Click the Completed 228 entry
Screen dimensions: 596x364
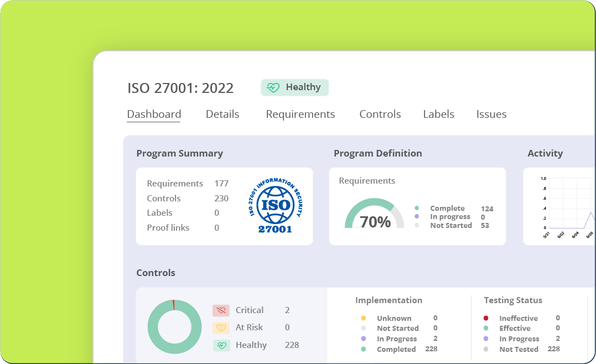[399, 349]
